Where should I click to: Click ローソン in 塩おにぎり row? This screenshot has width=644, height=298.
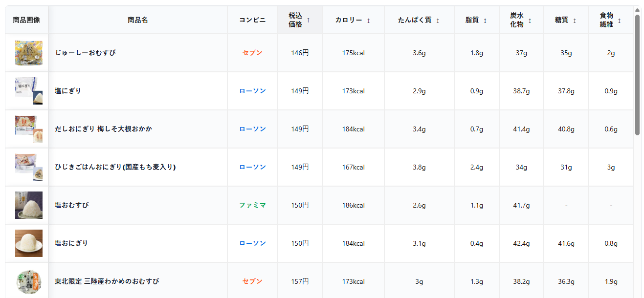tap(252, 243)
